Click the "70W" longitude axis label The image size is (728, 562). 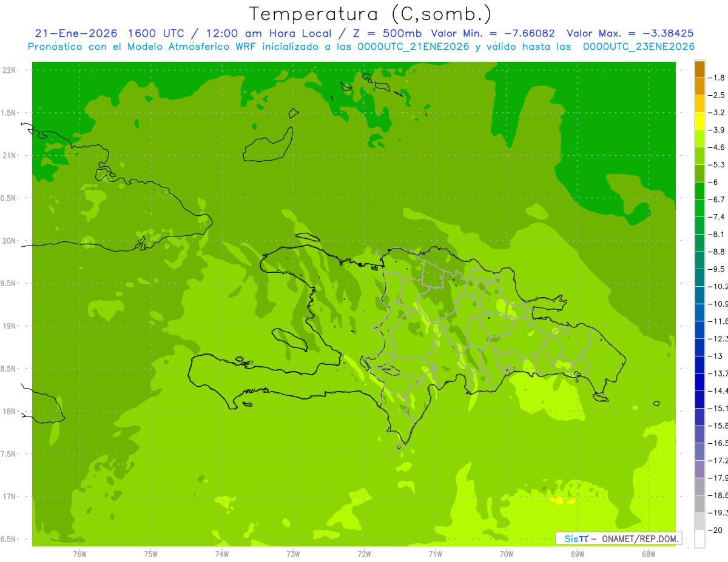507,554
